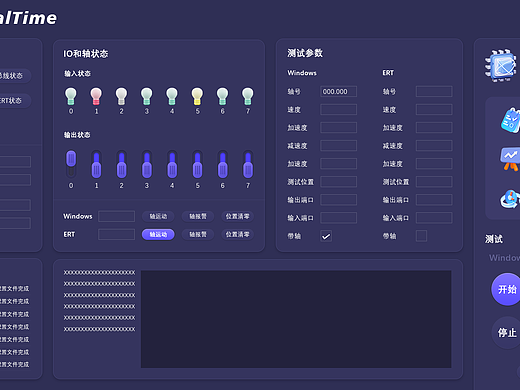Click the ERT column header in 测试参数
The height and width of the screenshot is (390, 520).
click(x=388, y=73)
